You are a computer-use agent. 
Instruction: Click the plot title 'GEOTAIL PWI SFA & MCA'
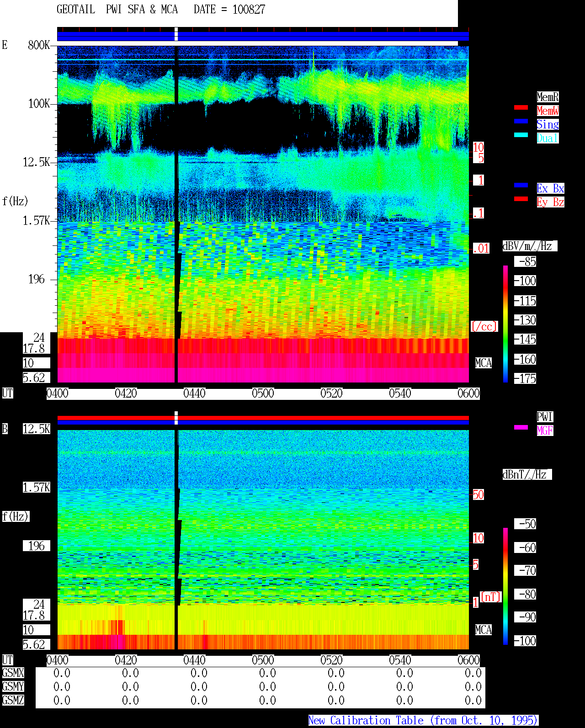coord(117,10)
